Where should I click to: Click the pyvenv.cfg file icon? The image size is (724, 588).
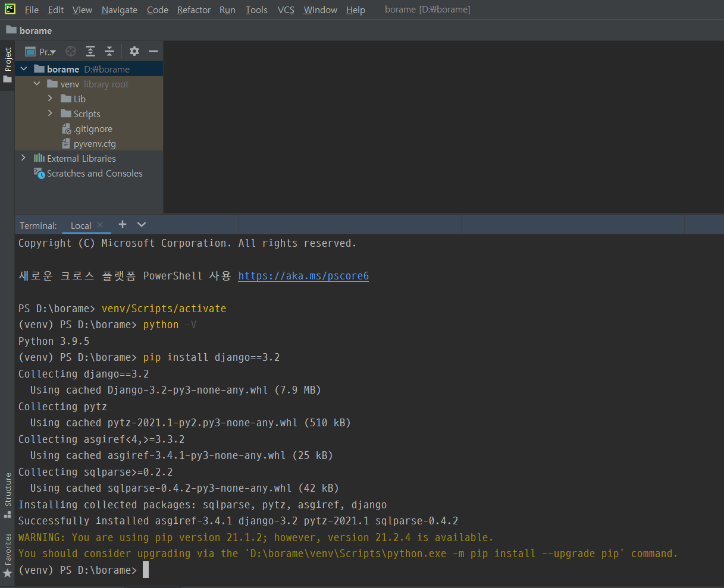coord(67,143)
